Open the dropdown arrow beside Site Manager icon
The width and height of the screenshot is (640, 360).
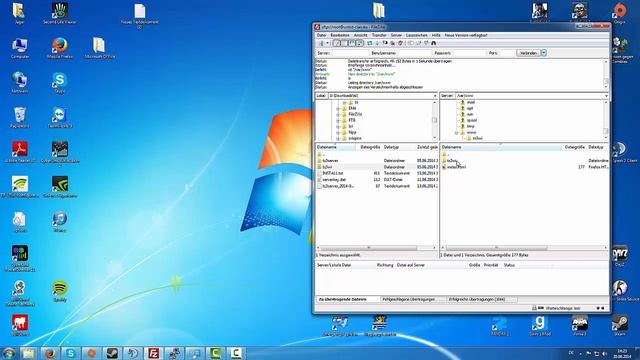[327, 43]
